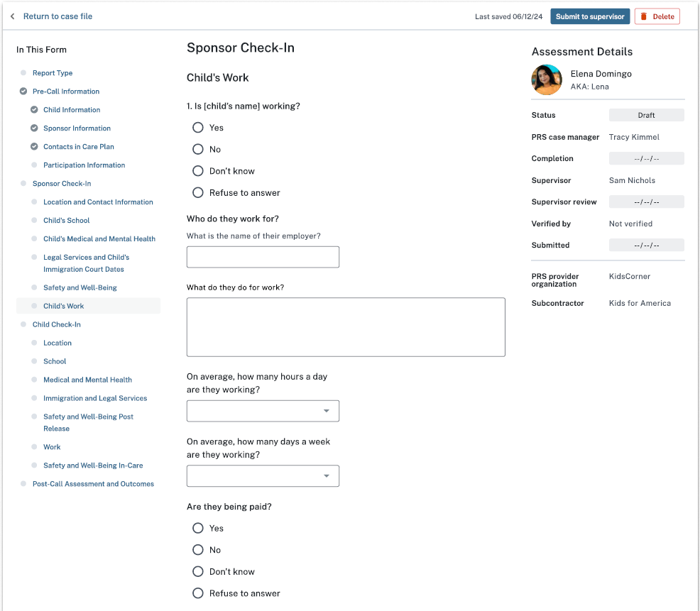The image size is (700, 611).
Task: Select Refuse to answer for being paid
Action: (x=198, y=593)
